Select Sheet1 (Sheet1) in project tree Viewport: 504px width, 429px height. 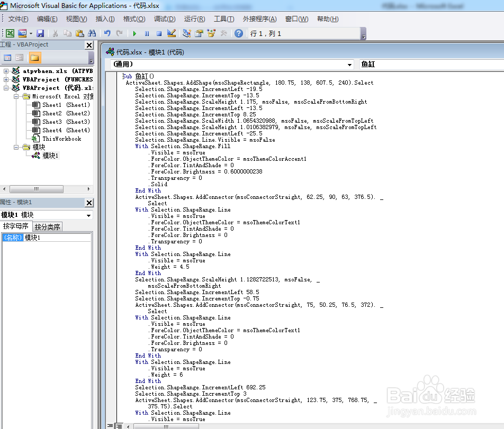click(x=66, y=105)
